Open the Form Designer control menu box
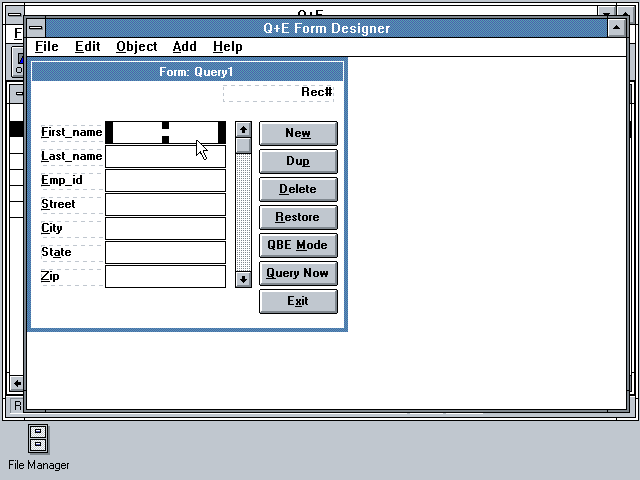The image size is (640, 480). [36, 28]
